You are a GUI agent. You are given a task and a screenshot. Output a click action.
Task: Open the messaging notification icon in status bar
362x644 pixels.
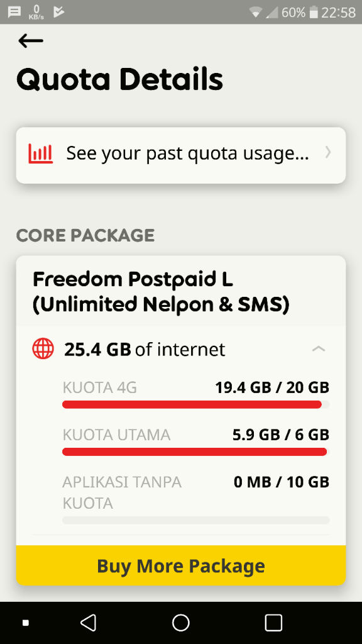14,11
